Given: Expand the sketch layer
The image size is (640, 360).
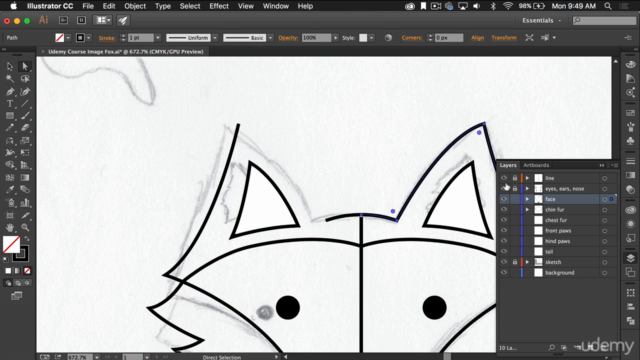Looking at the screenshot, I should coord(527,262).
